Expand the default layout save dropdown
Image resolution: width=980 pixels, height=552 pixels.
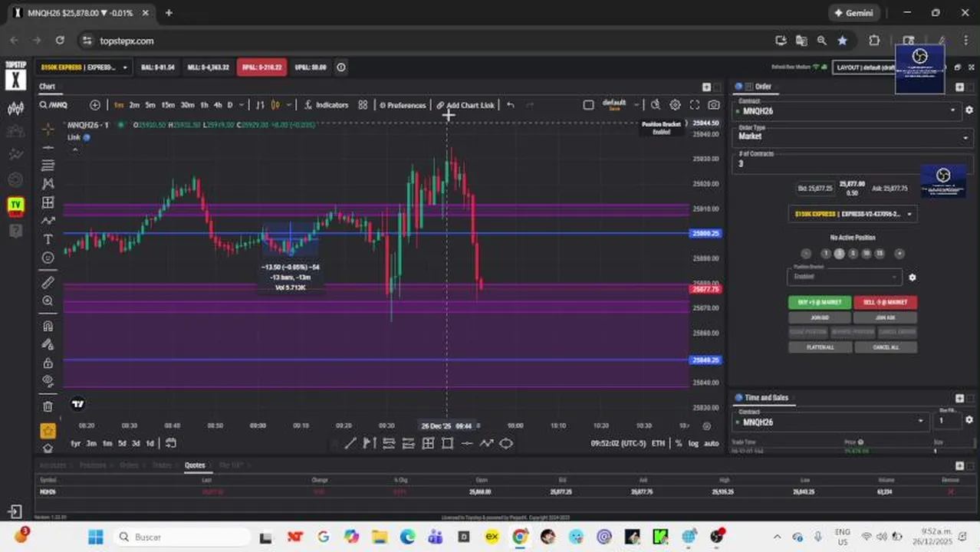(636, 105)
